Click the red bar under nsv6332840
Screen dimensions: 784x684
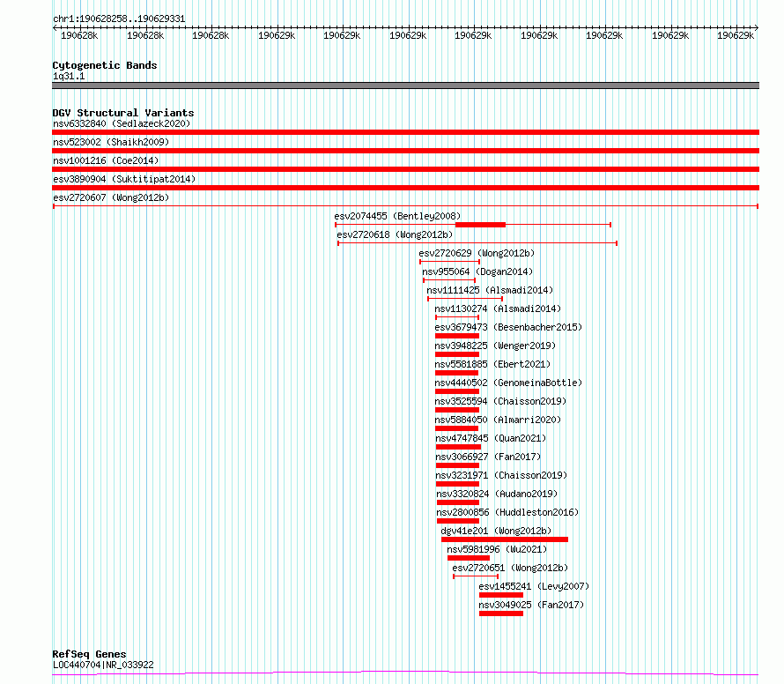point(405,132)
